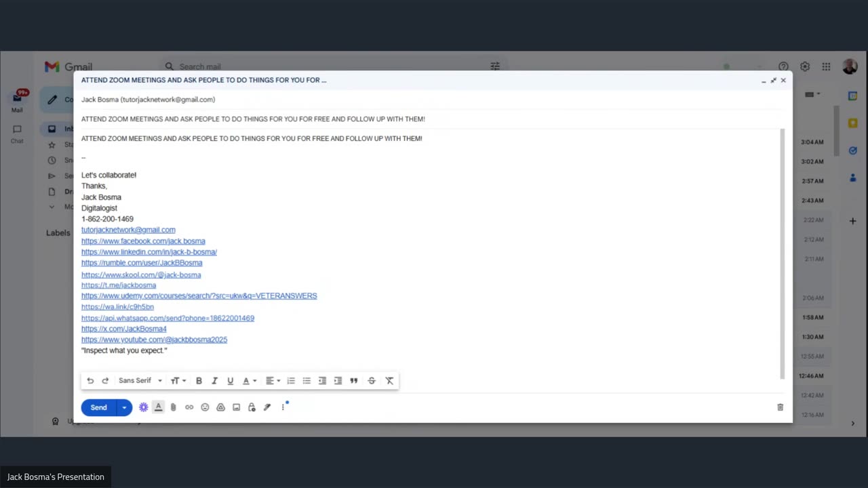This screenshot has height=488, width=868.
Task: Increase the indent
Action: (338, 381)
